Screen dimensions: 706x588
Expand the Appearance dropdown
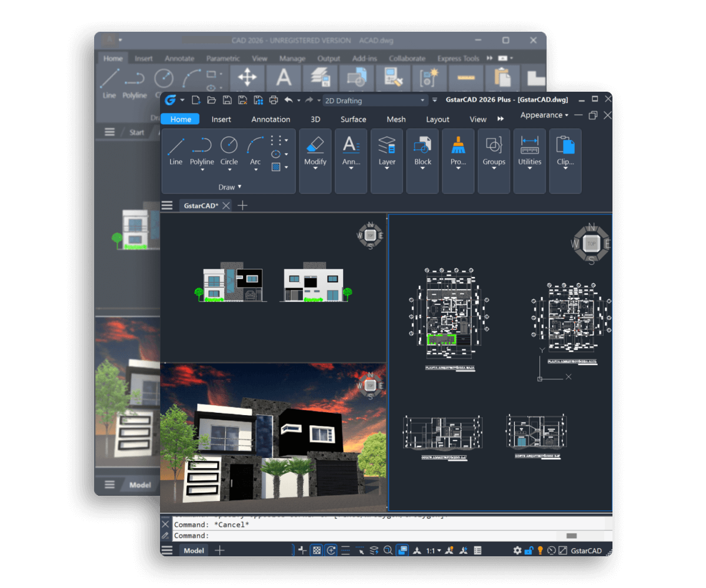pos(544,115)
